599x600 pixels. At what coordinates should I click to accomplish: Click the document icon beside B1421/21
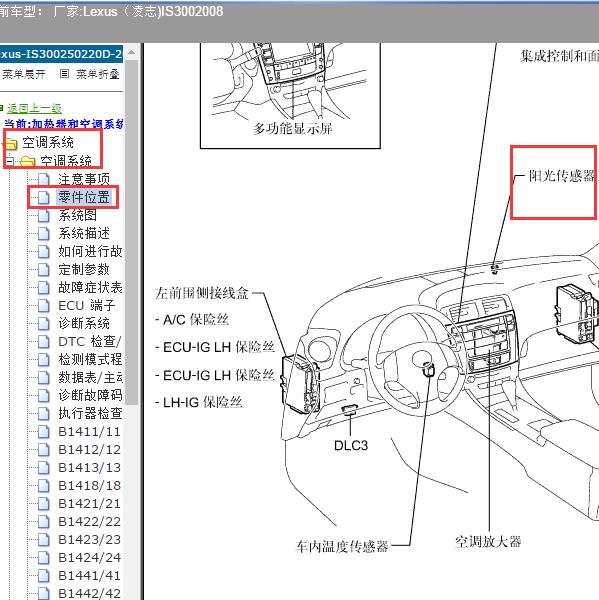(x=44, y=503)
